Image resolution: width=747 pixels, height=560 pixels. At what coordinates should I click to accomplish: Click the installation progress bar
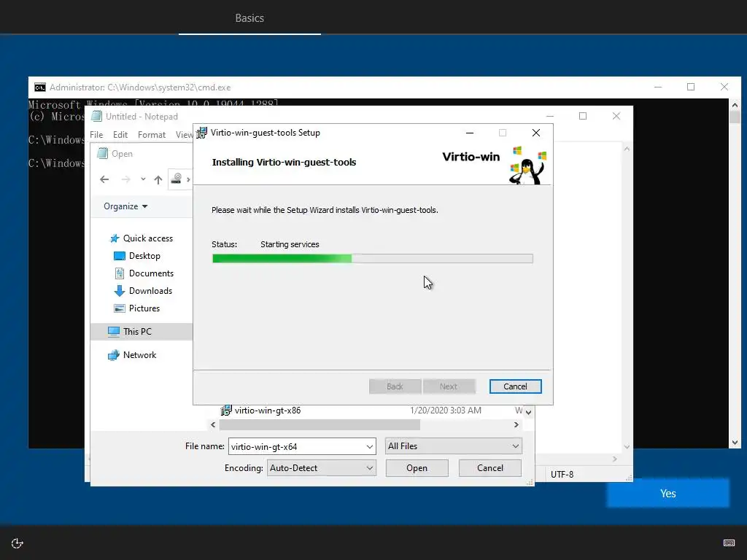(373, 259)
